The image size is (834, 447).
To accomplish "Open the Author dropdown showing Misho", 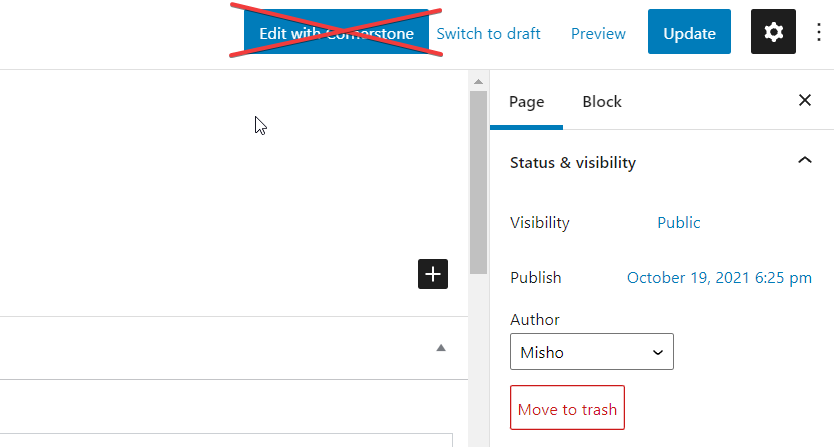I will [x=591, y=352].
